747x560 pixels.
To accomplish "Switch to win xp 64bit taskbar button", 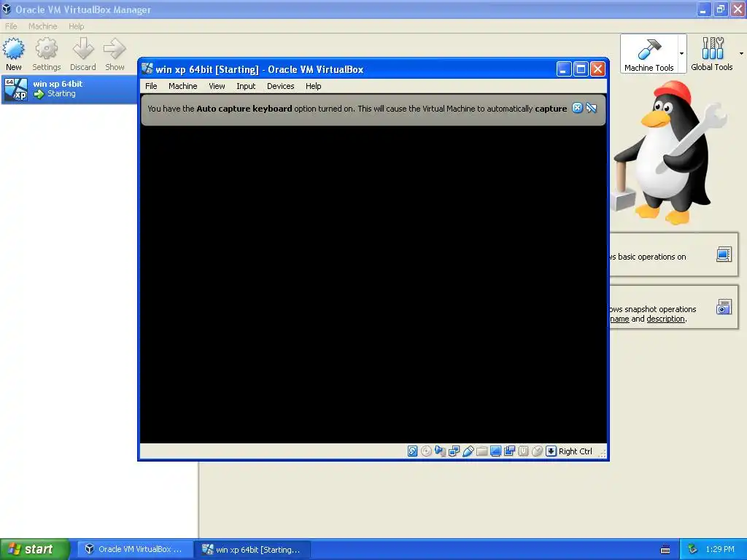I will 253,549.
